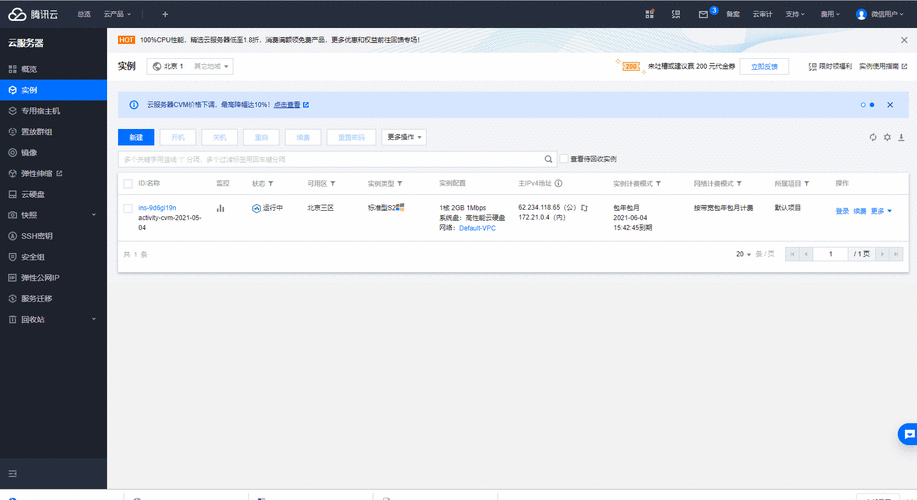Open the 北京 region selector dropdown

190,66
